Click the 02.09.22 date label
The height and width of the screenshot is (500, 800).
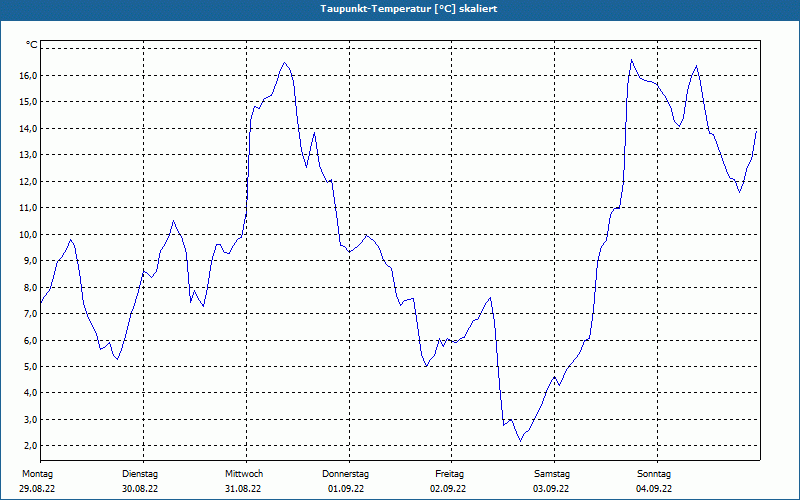[448, 489]
